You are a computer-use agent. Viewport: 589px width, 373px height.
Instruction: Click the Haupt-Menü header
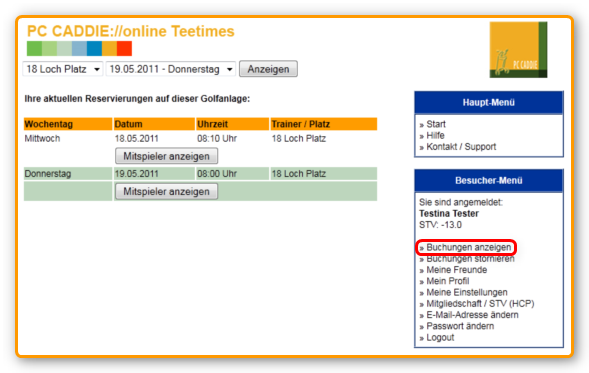point(489,103)
